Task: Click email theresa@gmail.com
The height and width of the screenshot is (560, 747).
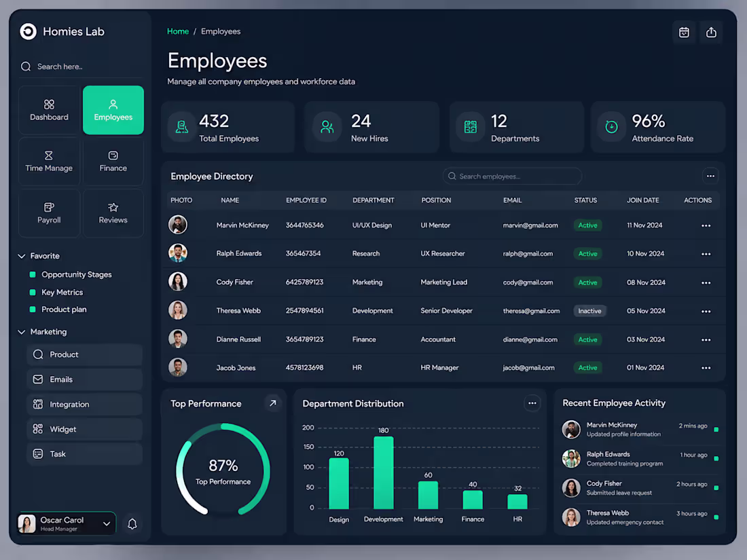Action: pyautogui.click(x=531, y=311)
